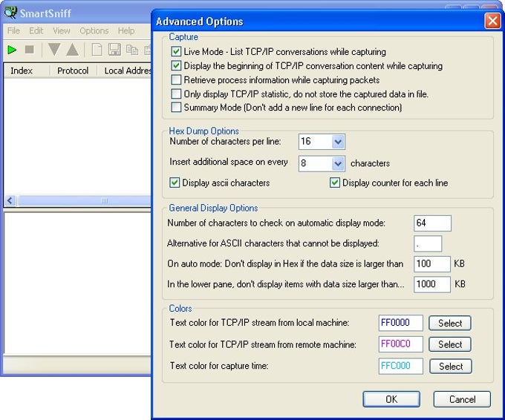Click the 1000 KB lower pane limit field

click(x=432, y=284)
